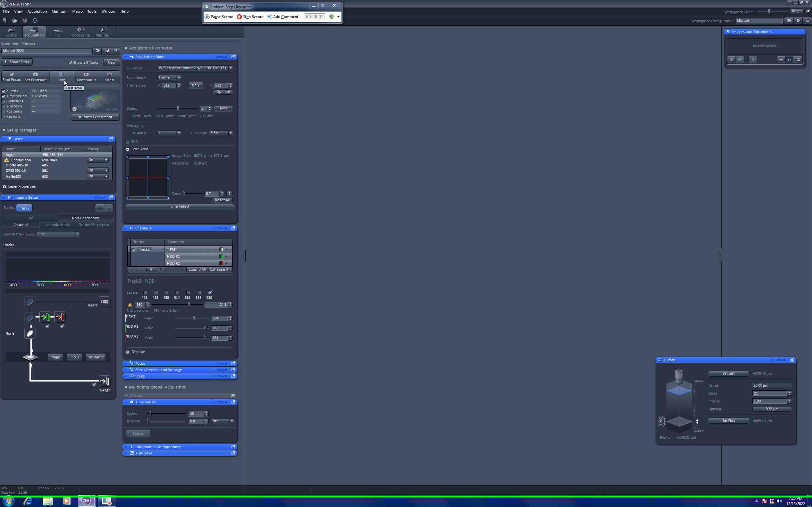This screenshot has height=507, width=812.
Task: Open the Bit Depth dropdown
Action: [230, 133]
